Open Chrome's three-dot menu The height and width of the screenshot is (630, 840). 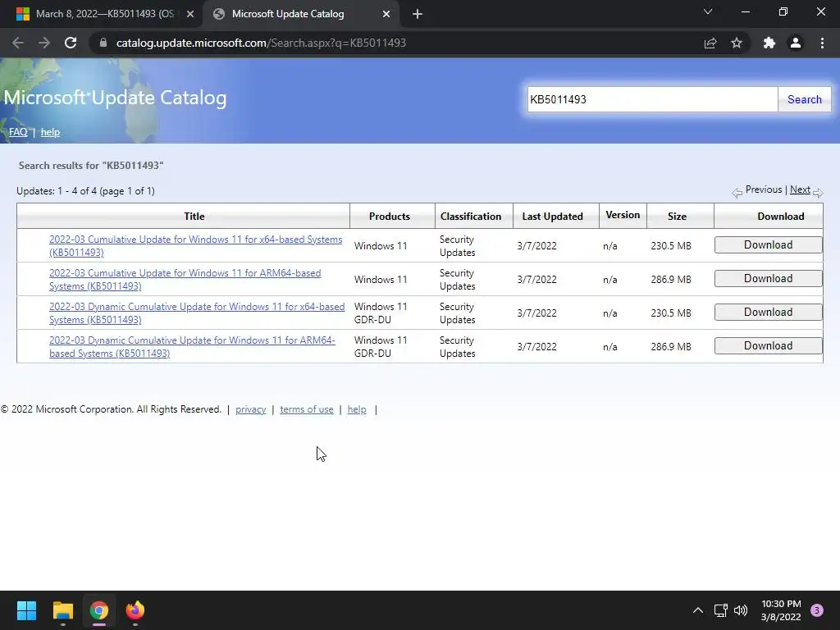(822, 43)
